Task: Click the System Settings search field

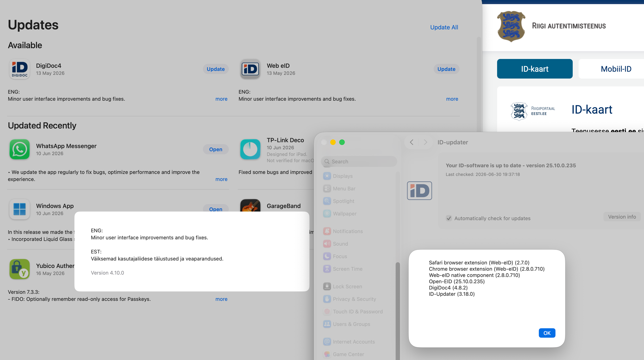Action: [359, 162]
